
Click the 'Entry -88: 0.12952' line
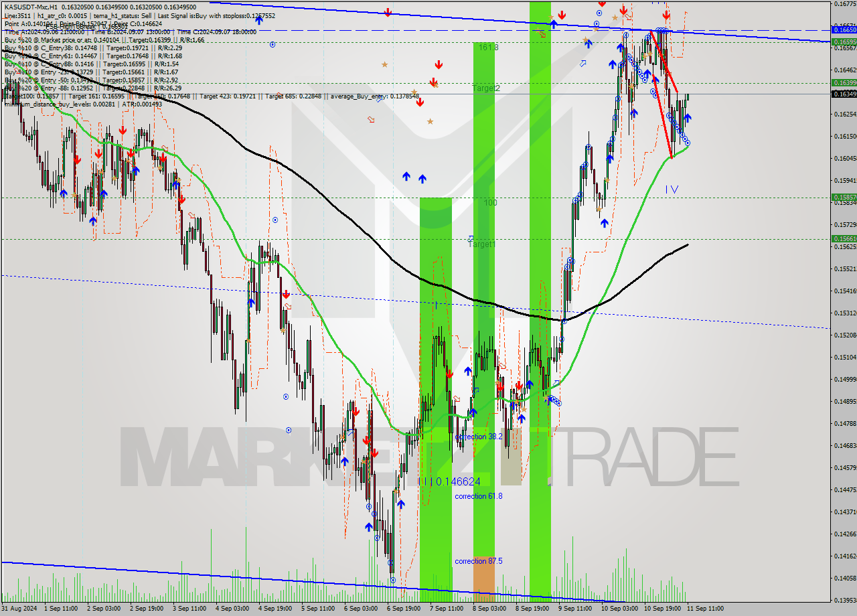93,88
